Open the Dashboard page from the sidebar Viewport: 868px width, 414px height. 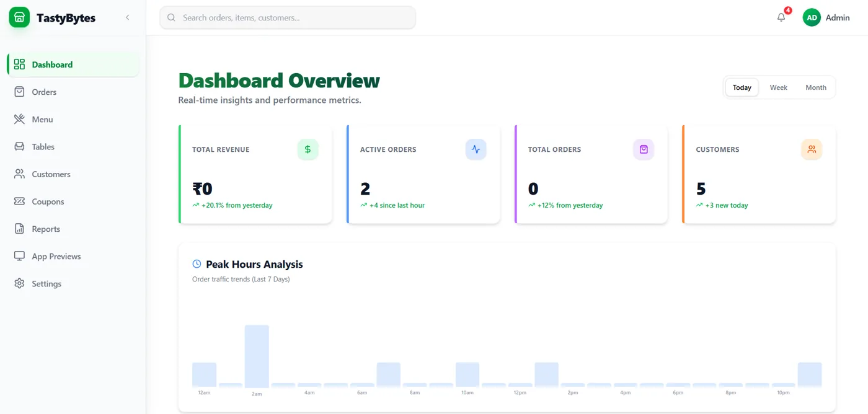73,64
